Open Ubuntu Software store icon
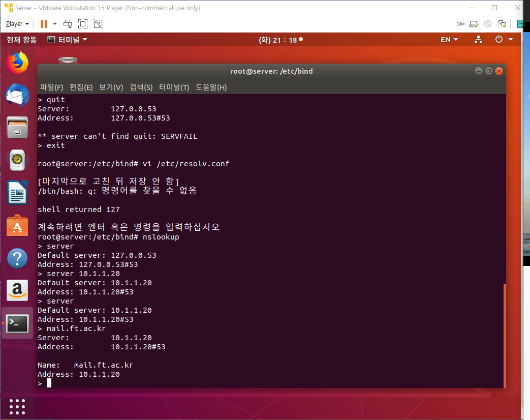 pyautogui.click(x=17, y=226)
